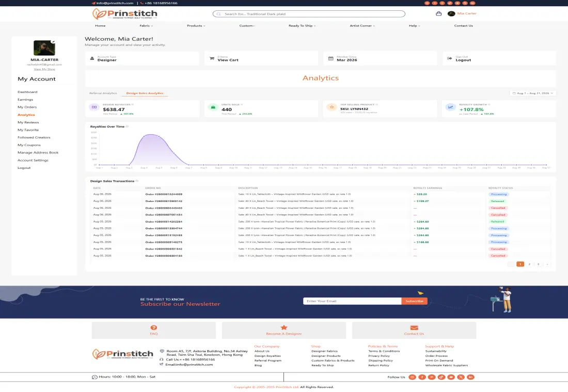Open Dashboard in My Account sidebar
The width and height of the screenshot is (568, 392).
27,92
